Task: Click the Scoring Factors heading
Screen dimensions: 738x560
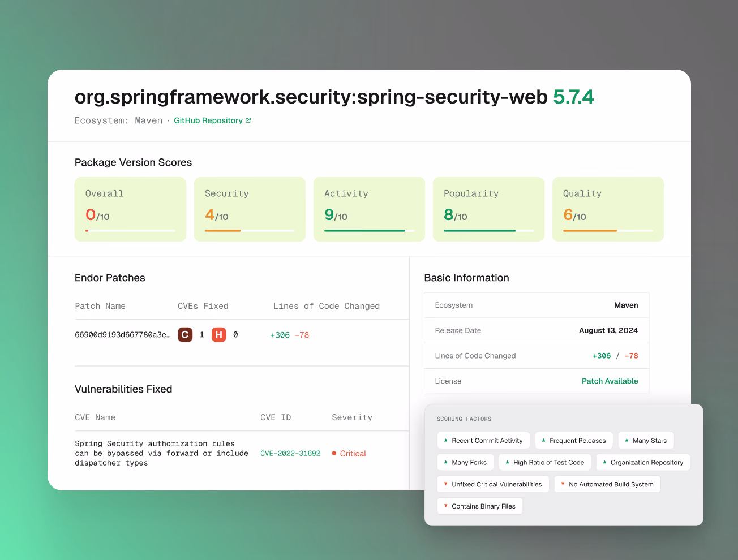Action: pyautogui.click(x=464, y=419)
